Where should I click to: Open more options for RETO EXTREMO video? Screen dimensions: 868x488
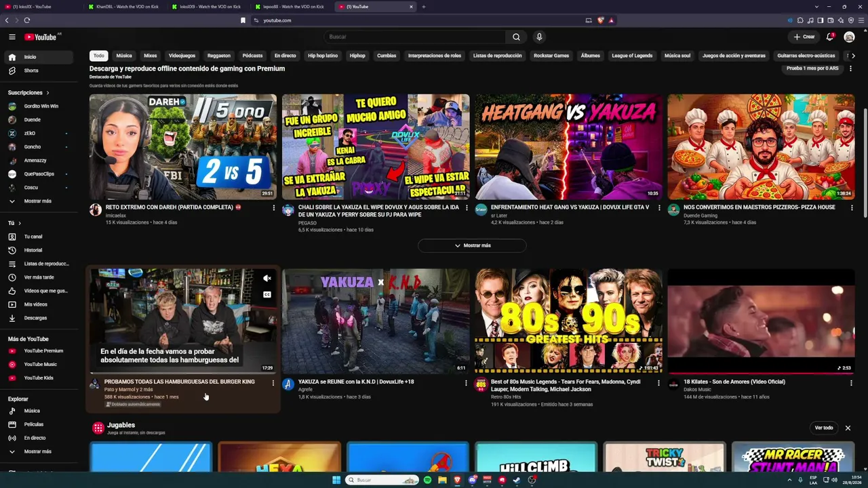(274, 207)
